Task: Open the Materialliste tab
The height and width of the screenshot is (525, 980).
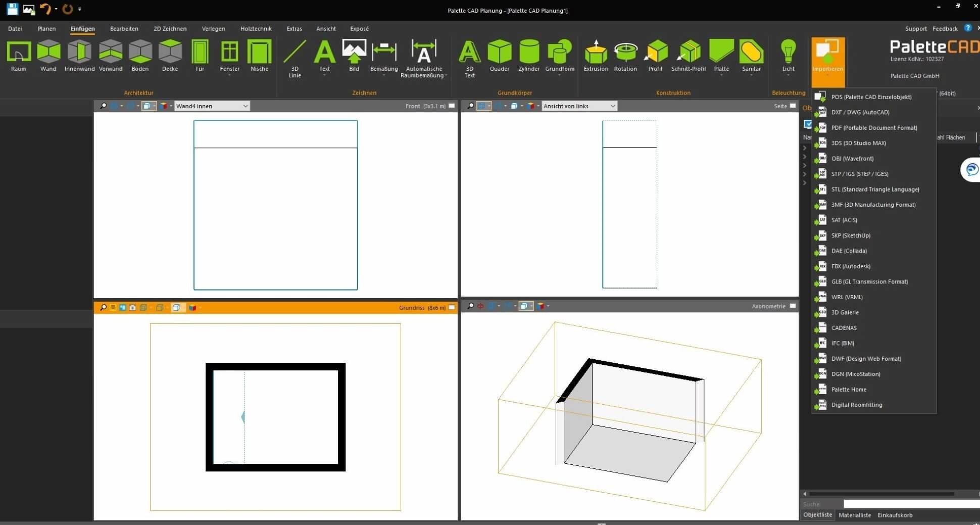Action: point(855,515)
